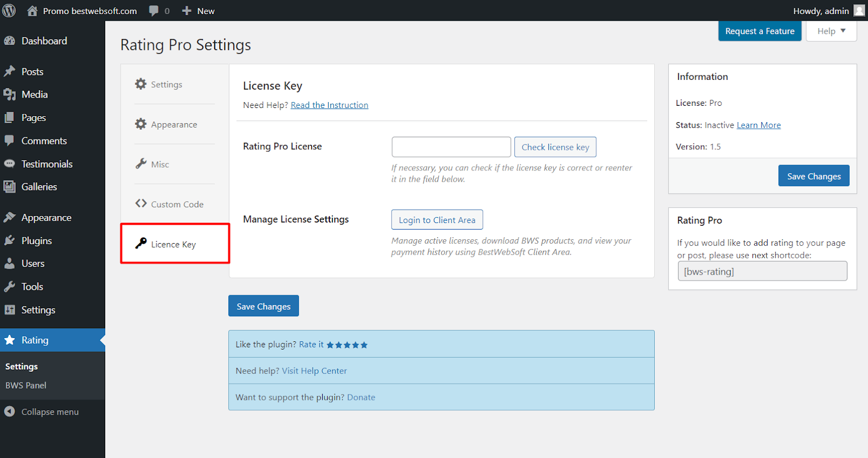Click the key icon beside Licence Key
868x458 pixels.
[x=141, y=243]
